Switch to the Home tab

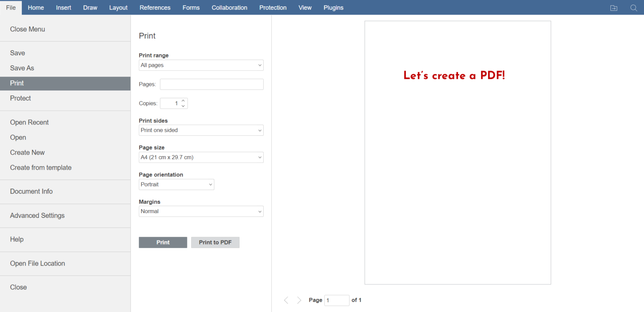36,8
